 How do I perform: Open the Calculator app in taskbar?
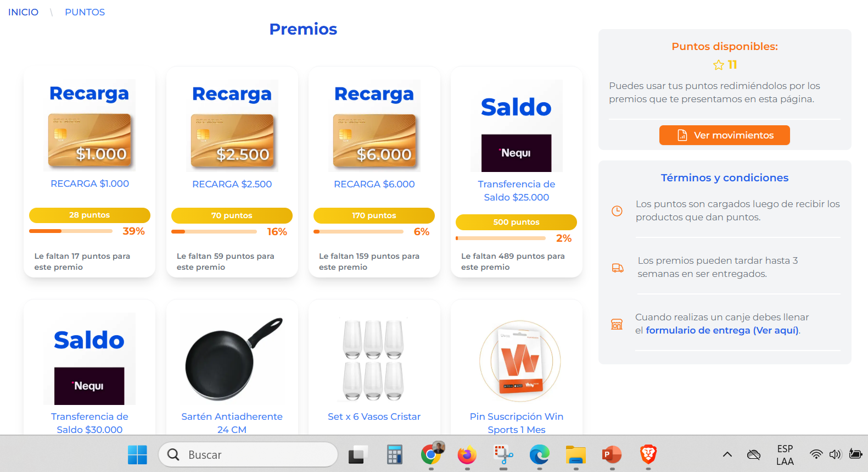394,454
